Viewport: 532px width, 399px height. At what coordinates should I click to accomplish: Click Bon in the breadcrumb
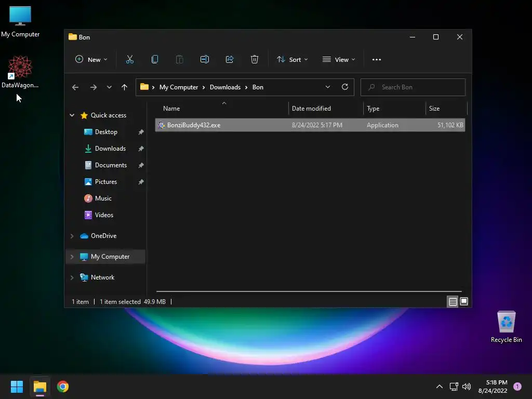[x=258, y=87]
